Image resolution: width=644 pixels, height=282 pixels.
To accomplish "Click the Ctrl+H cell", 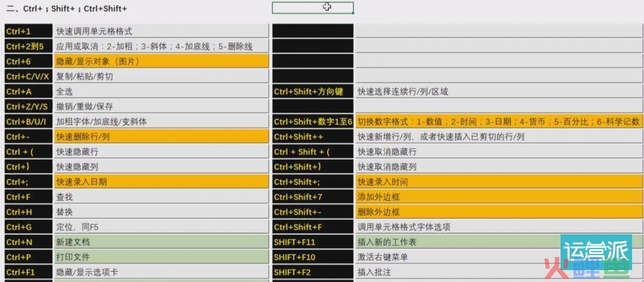I will click(29, 212).
